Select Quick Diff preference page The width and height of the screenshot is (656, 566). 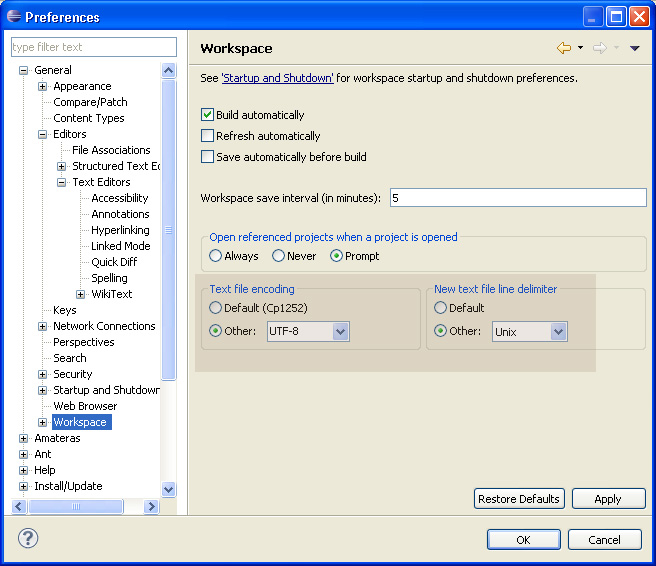114,262
